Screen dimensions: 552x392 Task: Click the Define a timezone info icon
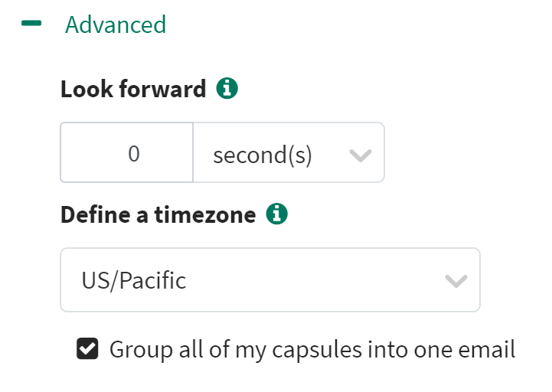pyautogui.click(x=276, y=215)
